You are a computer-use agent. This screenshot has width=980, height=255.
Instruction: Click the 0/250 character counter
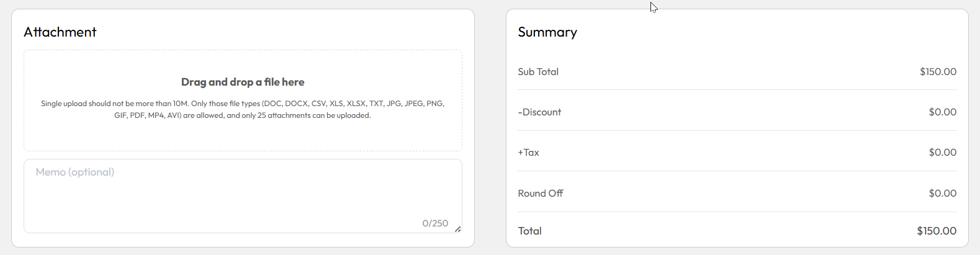point(435,223)
